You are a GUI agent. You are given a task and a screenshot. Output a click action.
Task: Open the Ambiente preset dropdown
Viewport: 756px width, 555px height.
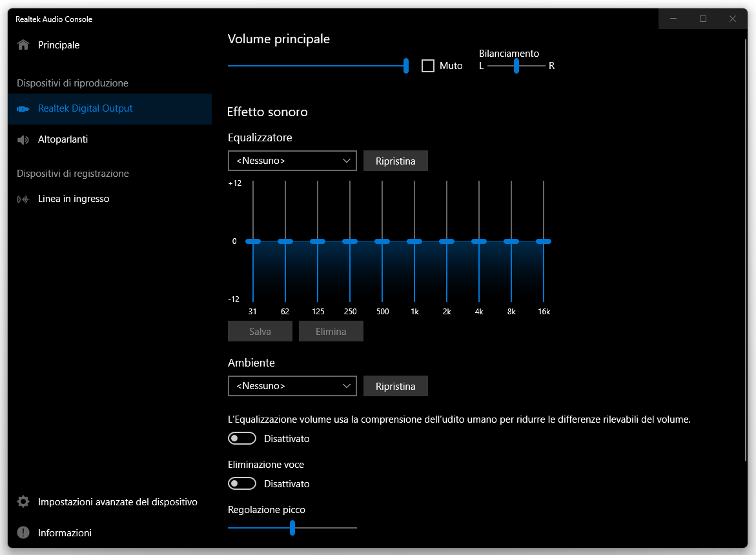pyautogui.click(x=292, y=386)
